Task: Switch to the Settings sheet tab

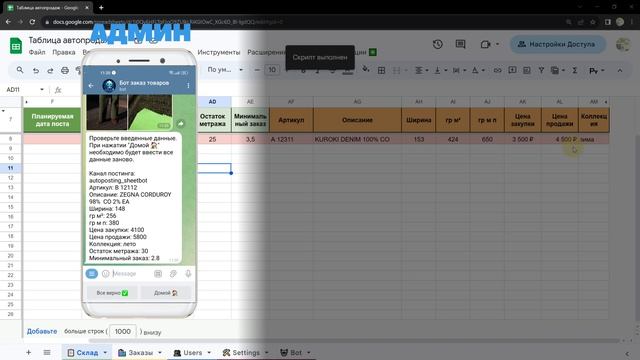Action: [246, 352]
